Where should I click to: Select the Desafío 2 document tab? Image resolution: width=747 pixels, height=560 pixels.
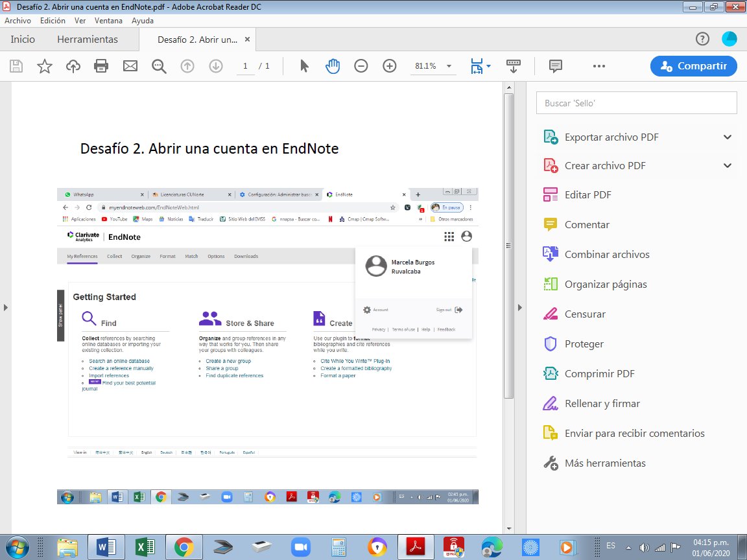[197, 40]
